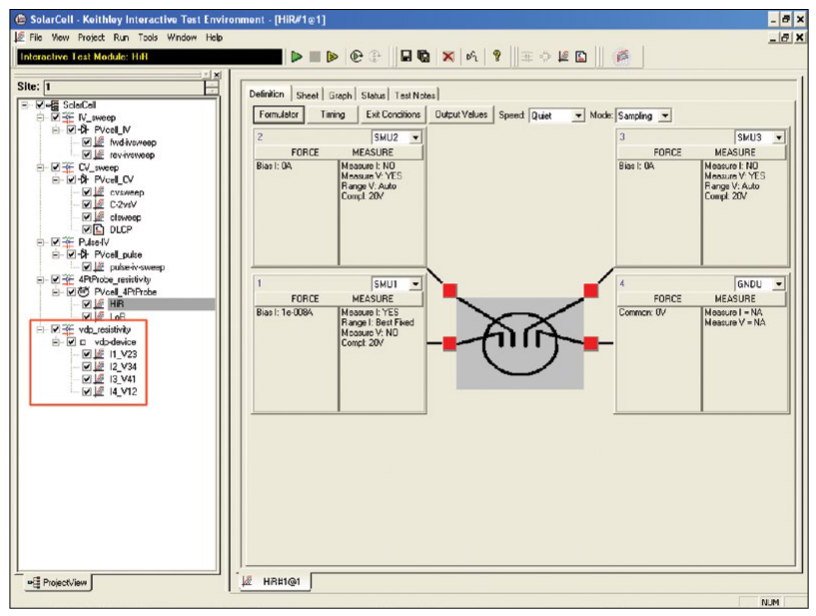Toggle the DLCP test checkbox
The height and width of the screenshot is (616, 816).
[87, 229]
